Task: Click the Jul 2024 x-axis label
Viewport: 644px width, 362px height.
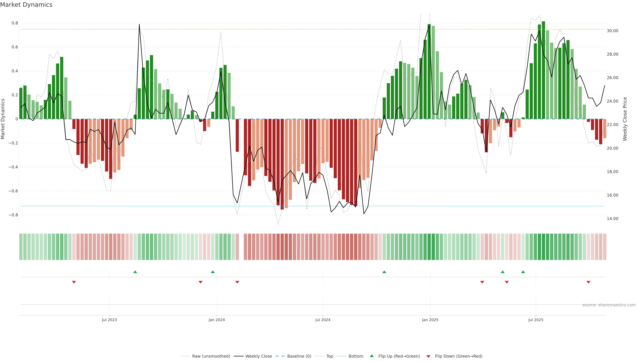Action: click(323, 320)
